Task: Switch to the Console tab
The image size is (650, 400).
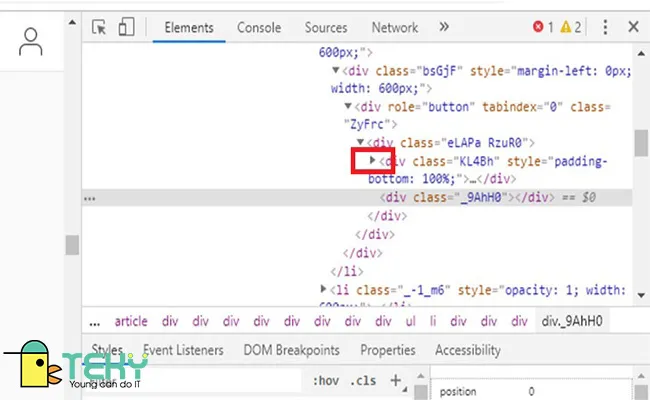Action: point(259,28)
